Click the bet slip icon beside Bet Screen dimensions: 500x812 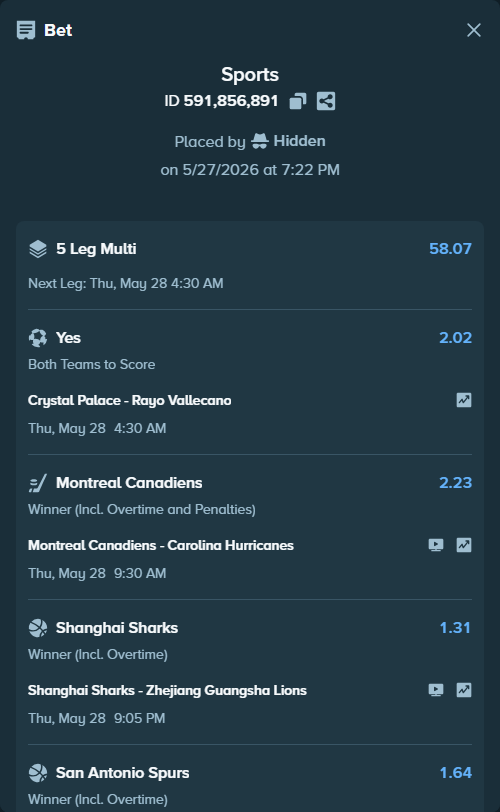[26, 30]
